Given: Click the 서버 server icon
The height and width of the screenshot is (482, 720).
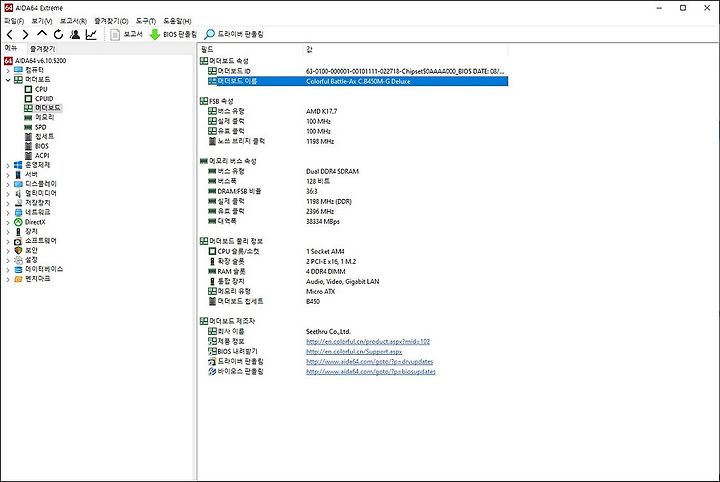Looking at the screenshot, I should coord(18,174).
